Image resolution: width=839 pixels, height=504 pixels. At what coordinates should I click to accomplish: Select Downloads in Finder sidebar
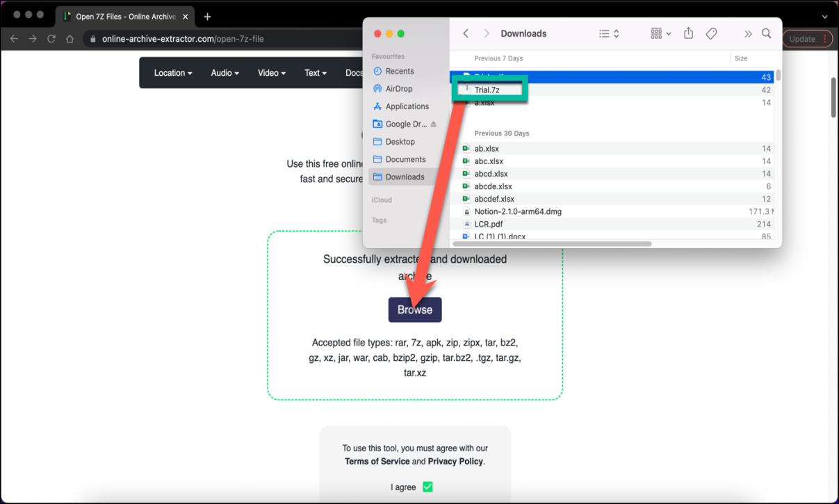[x=405, y=177]
